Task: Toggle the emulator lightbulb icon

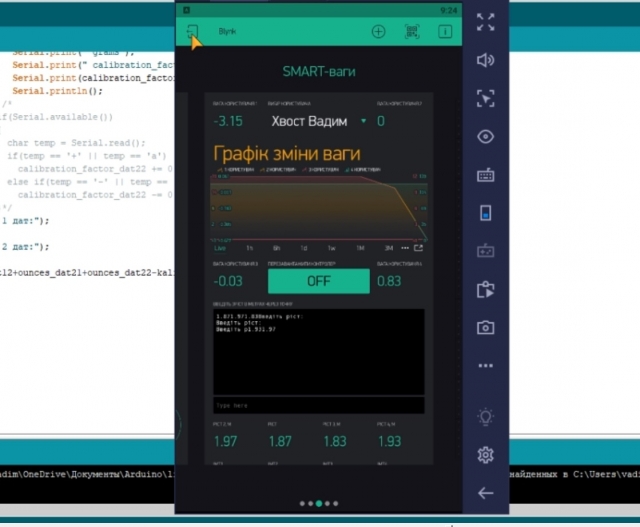Action: pos(485,415)
